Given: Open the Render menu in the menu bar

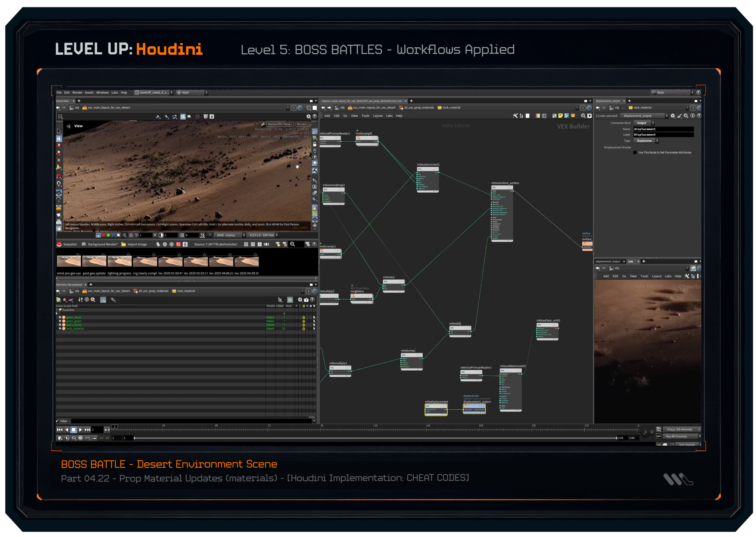Looking at the screenshot, I should point(77,92).
